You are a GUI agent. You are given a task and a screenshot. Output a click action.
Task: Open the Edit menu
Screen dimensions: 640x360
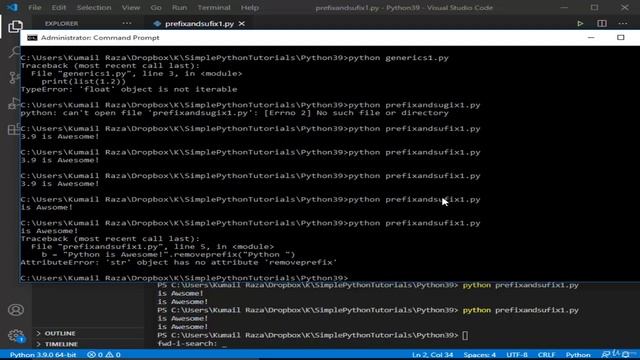coord(59,7)
